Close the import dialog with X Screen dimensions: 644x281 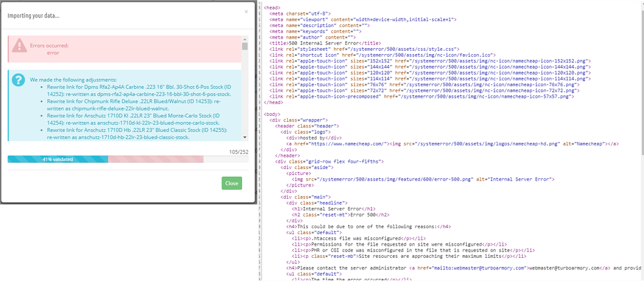pyautogui.click(x=246, y=12)
